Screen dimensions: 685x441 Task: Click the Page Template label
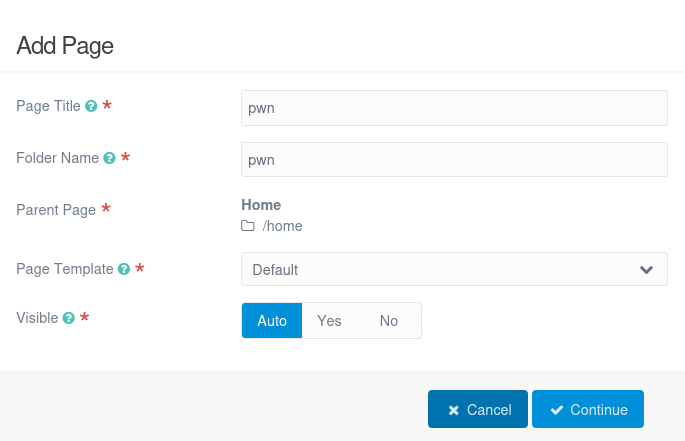65,269
